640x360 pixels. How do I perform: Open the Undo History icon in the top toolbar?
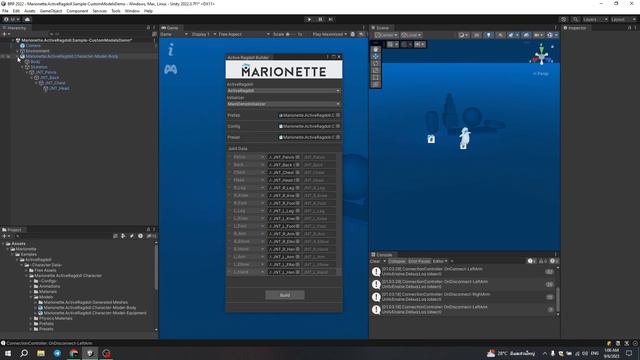[x=564, y=19]
